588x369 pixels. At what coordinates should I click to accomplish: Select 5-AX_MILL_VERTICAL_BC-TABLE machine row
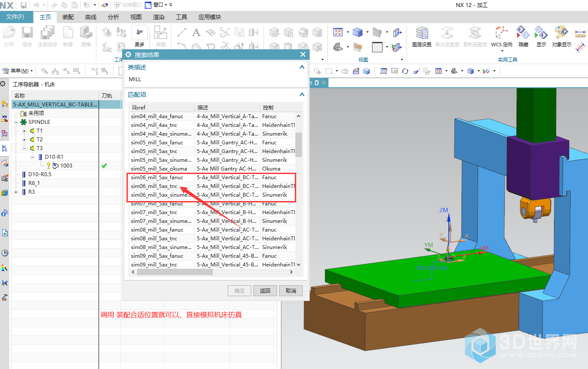coord(55,105)
